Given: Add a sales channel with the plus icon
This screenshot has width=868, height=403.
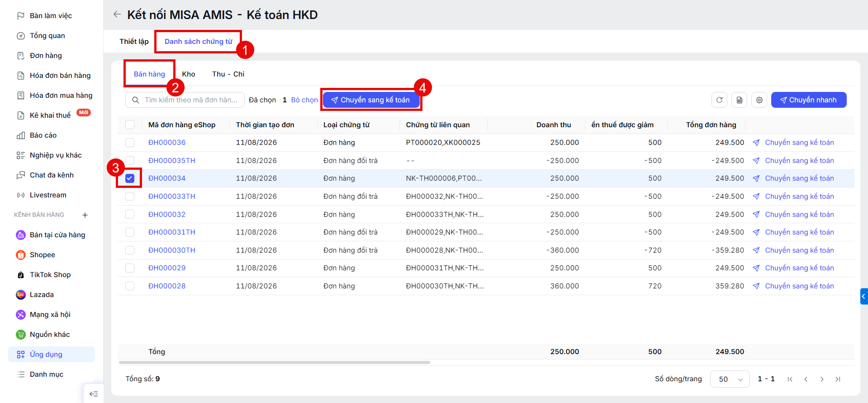Looking at the screenshot, I should tap(85, 215).
